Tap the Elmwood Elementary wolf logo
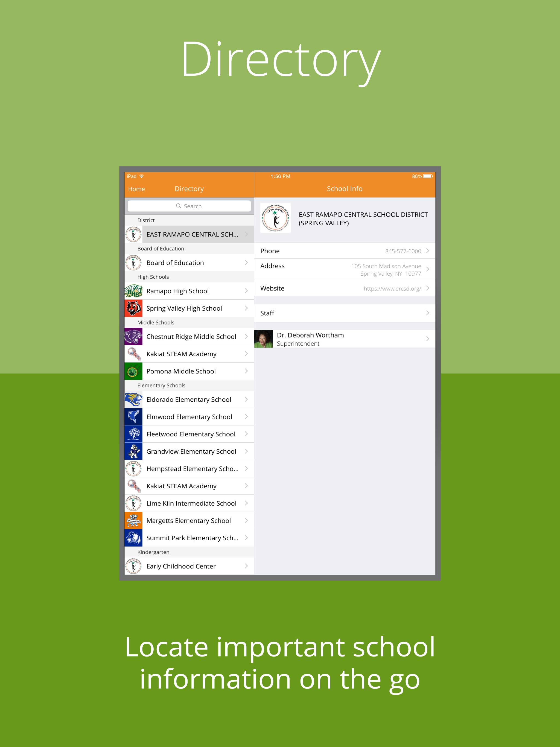Viewport: 560px width, 747px height. (133, 417)
